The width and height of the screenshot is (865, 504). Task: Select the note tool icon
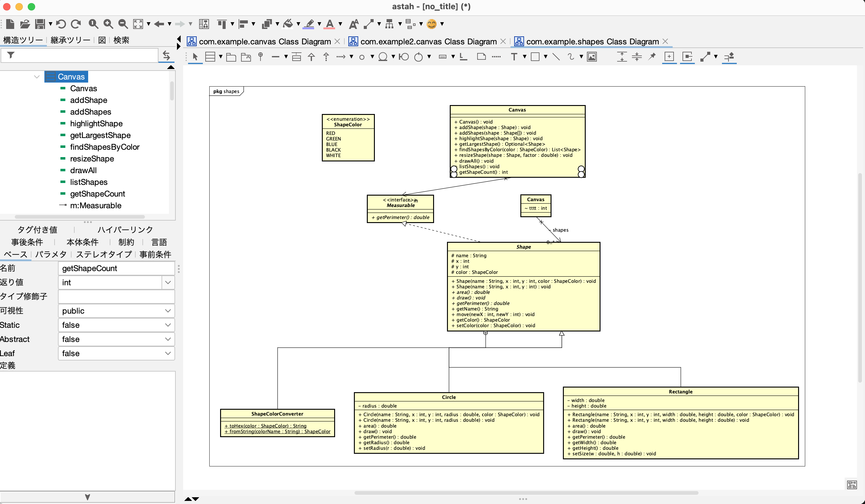[481, 57]
